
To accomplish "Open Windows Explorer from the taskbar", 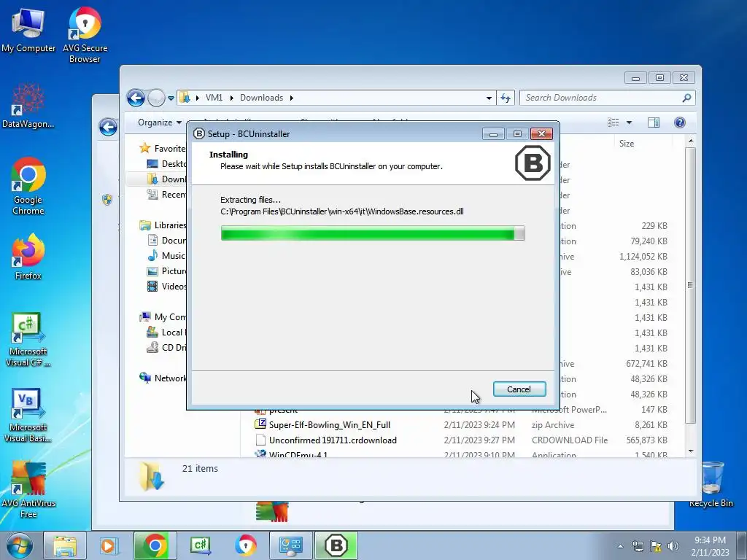I will pyautogui.click(x=65, y=545).
